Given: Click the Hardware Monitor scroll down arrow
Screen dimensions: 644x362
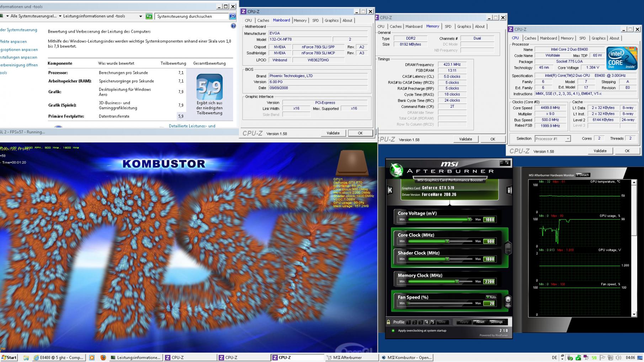Looking at the screenshot, I should (634, 314).
